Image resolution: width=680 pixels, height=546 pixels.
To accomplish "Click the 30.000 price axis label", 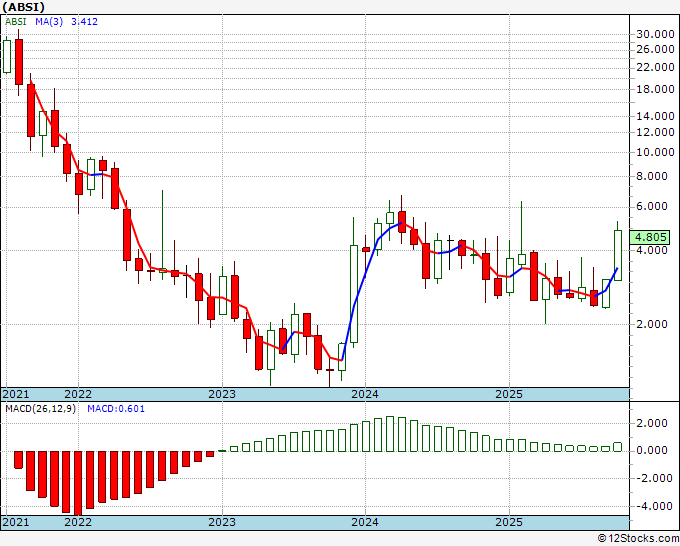I will [x=655, y=34].
